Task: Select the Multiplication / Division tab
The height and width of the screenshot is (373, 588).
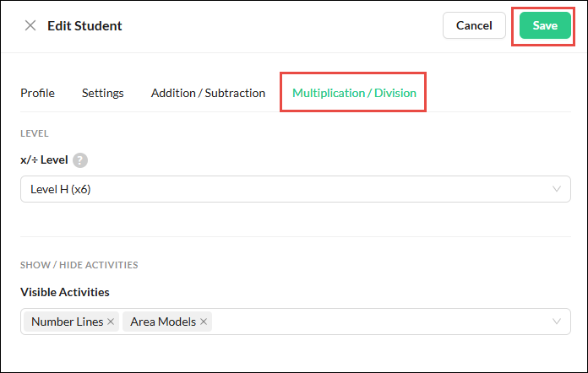Action: click(354, 93)
